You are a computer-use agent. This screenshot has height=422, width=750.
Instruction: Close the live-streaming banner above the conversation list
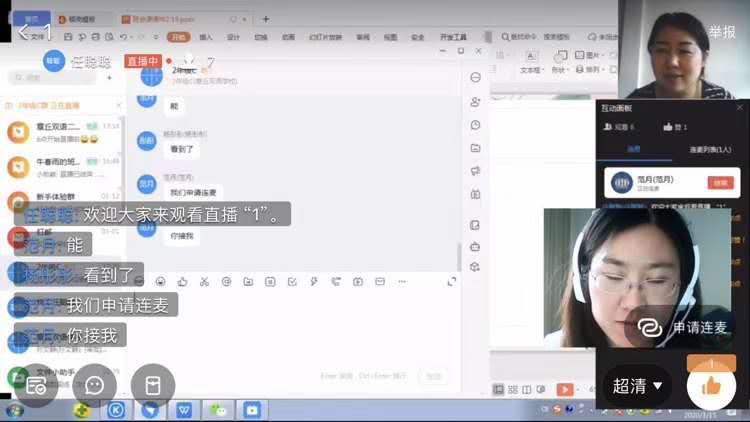(119, 105)
